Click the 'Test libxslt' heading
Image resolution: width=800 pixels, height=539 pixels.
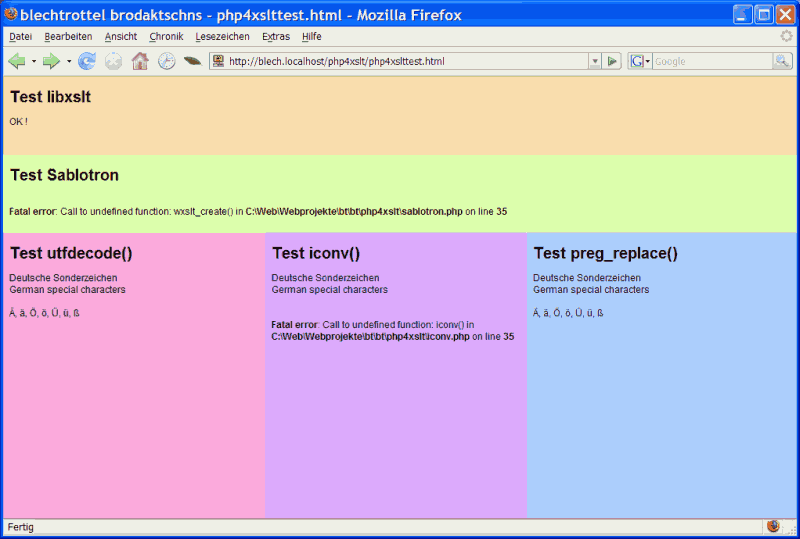pyautogui.click(x=51, y=97)
